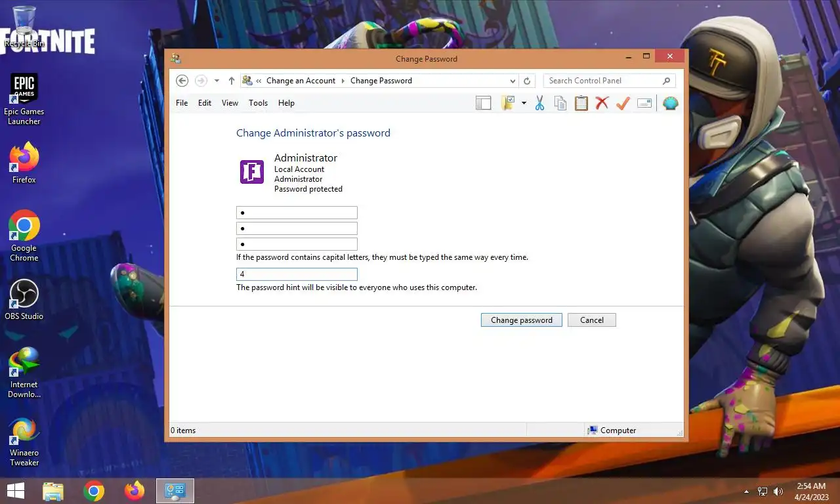
Task: Open the recent locations dropdown arrow
Action: click(x=217, y=81)
